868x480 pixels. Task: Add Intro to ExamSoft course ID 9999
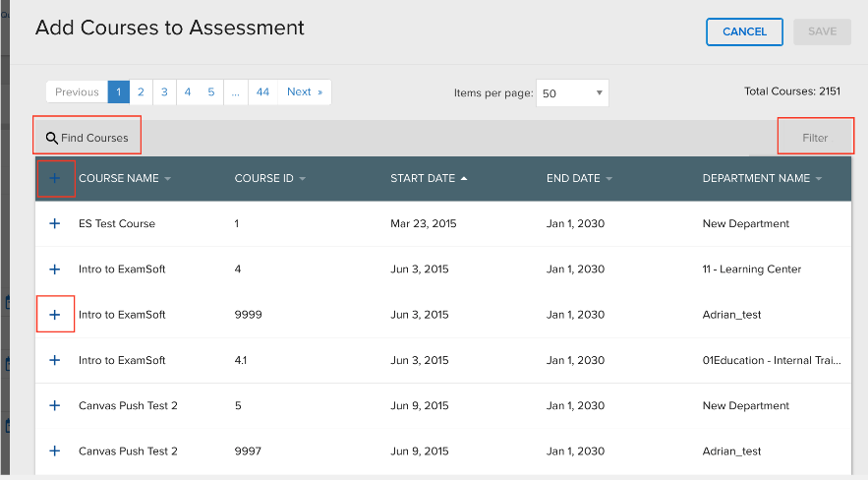pyautogui.click(x=54, y=315)
